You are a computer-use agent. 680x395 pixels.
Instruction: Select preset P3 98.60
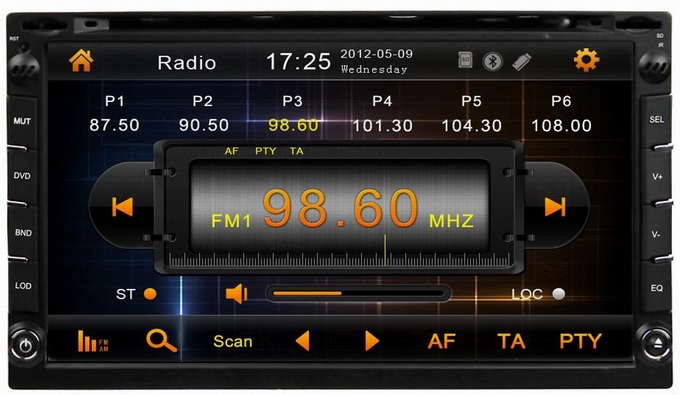click(293, 114)
